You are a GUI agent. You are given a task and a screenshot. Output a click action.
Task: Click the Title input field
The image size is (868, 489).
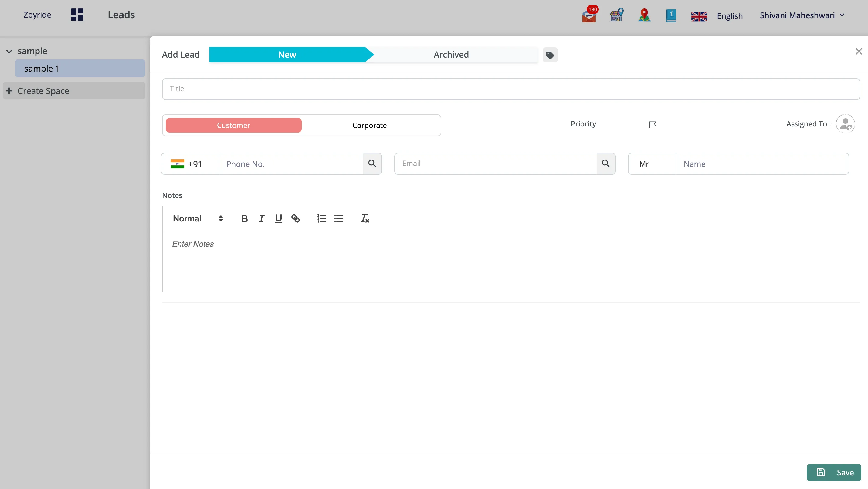pos(511,89)
